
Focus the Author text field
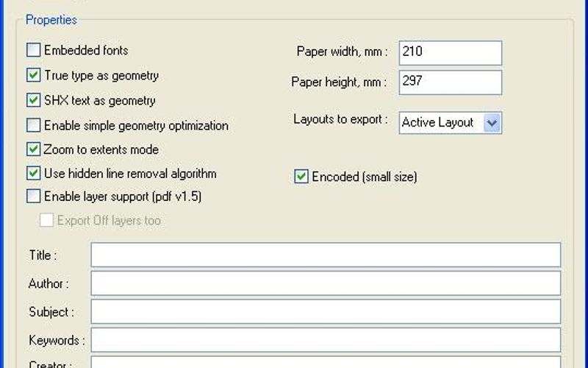[325, 283]
